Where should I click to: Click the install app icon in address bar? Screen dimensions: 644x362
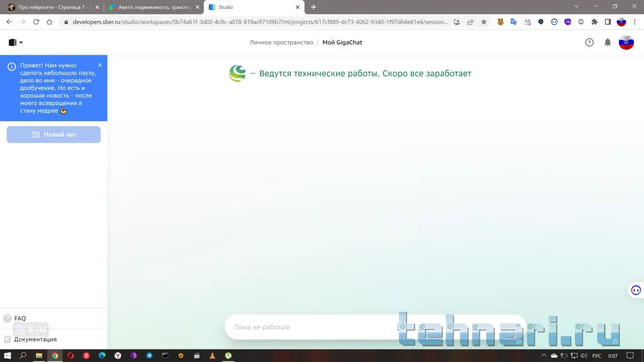click(x=457, y=22)
